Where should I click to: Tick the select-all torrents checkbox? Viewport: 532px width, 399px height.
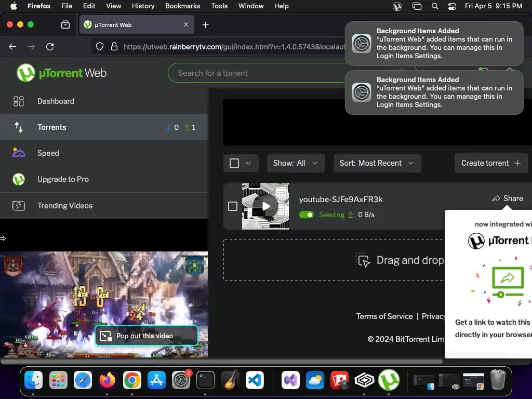pos(234,163)
